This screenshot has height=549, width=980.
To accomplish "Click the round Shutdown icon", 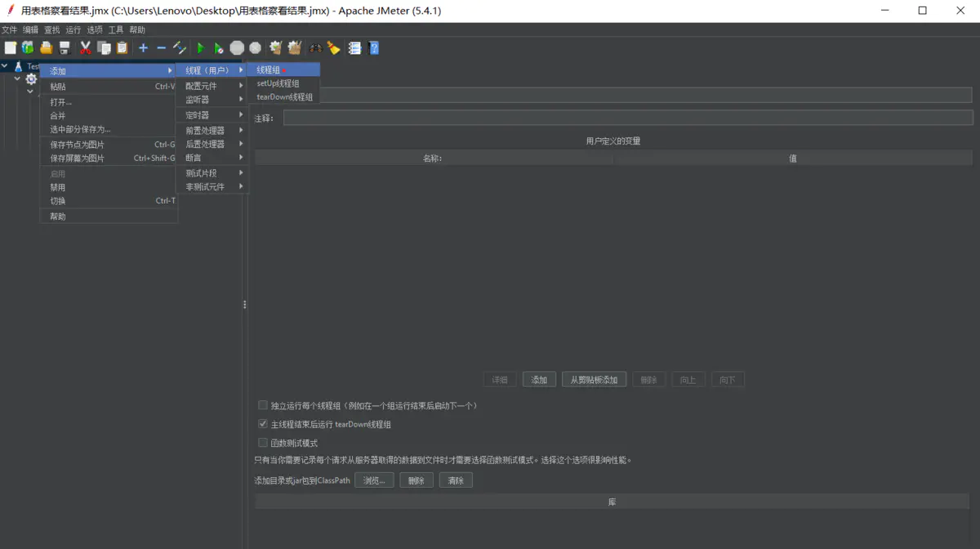I will 256,48.
